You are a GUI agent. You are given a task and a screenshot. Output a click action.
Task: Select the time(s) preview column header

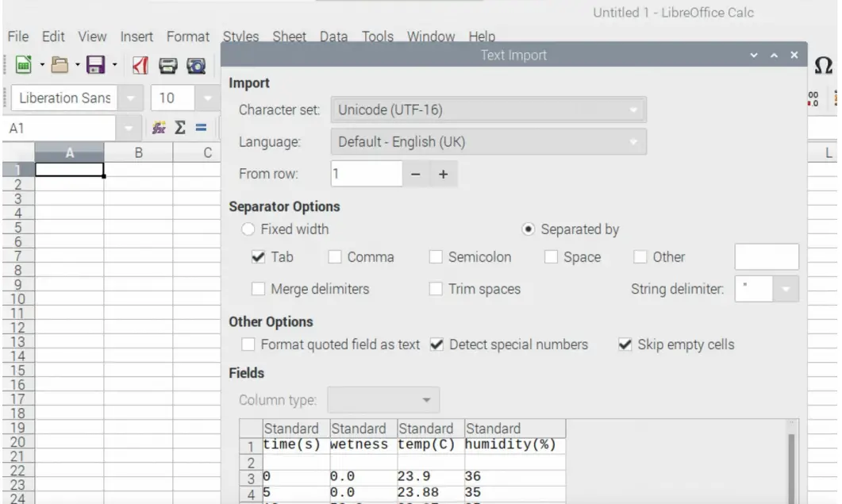[x=296, y=429]
